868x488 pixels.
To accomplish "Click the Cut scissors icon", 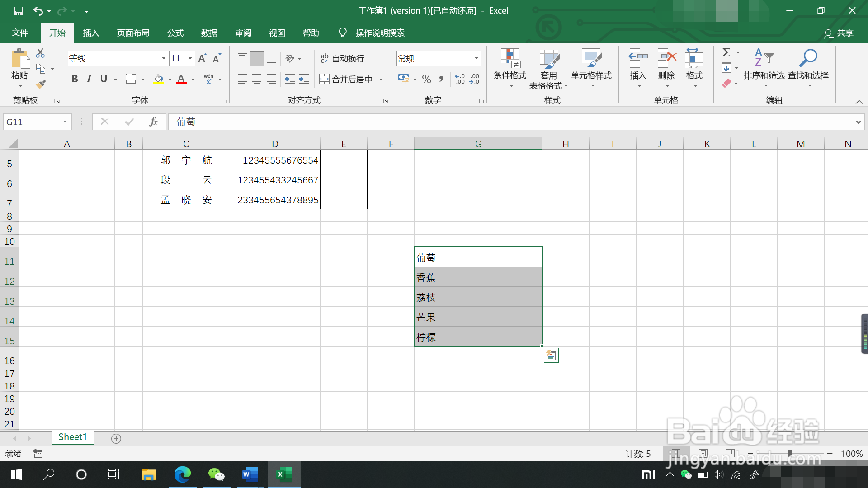I will tap(40, 53).
